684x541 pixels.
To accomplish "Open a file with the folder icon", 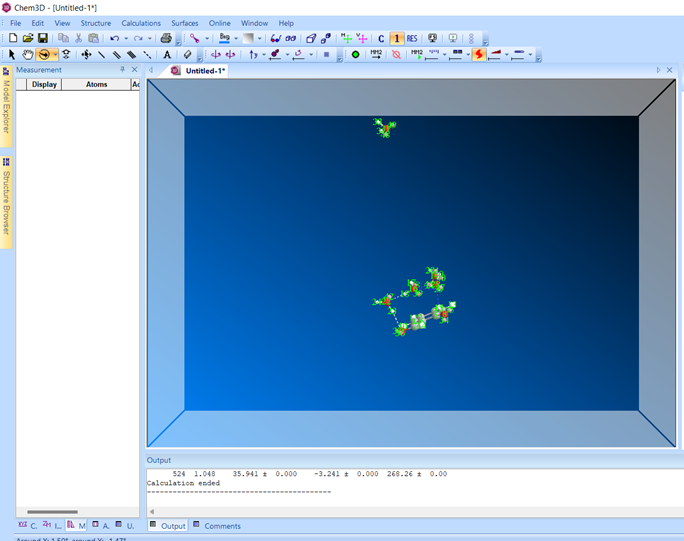I will [x=28, y=38].
